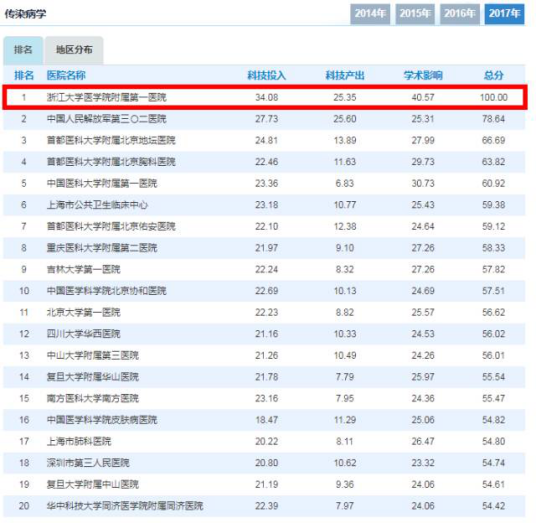The width and height of the screenshot is (537, 523).
Task: Select 首都医科大学附属北京地坛医院 hospital name
Action: (111, 140)
